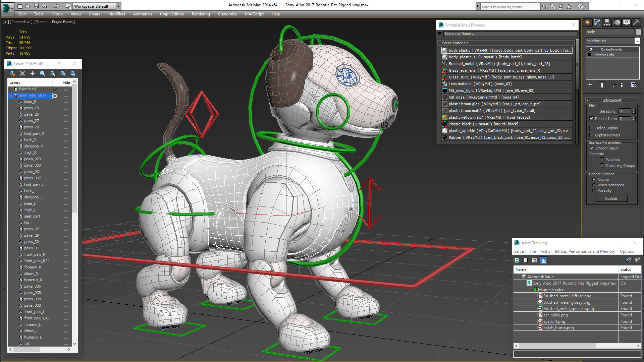Click the Update button in TurboSmooth

click(611, 198)
